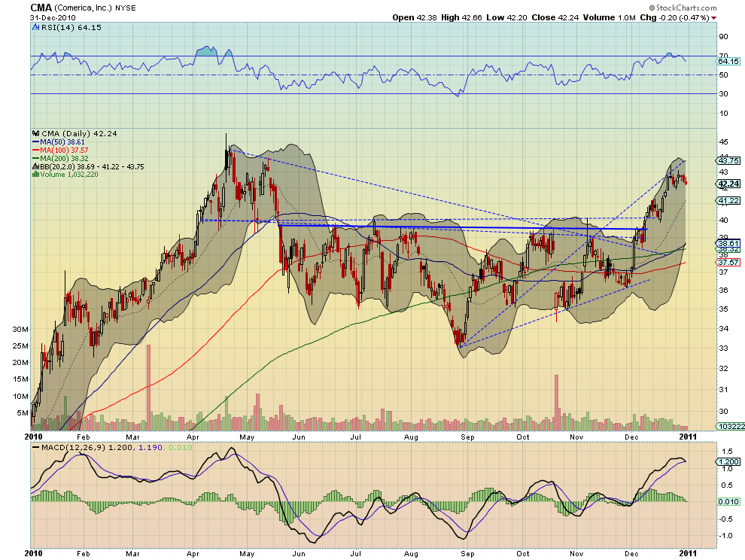Click the 'Jun' label below the MACD panel
The height and width of the screenshot is (560, 745).
(299, 554)
